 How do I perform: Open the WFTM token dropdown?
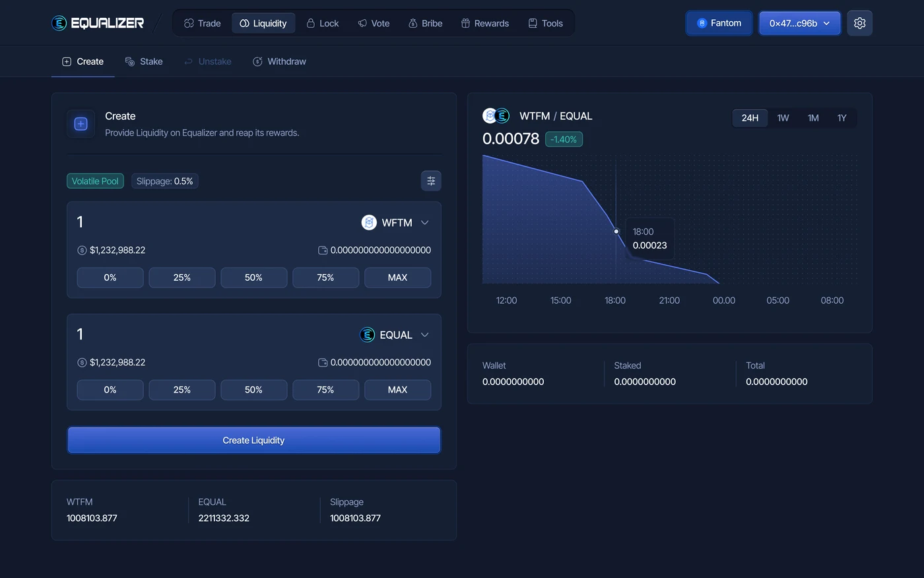tap(396, 223)
